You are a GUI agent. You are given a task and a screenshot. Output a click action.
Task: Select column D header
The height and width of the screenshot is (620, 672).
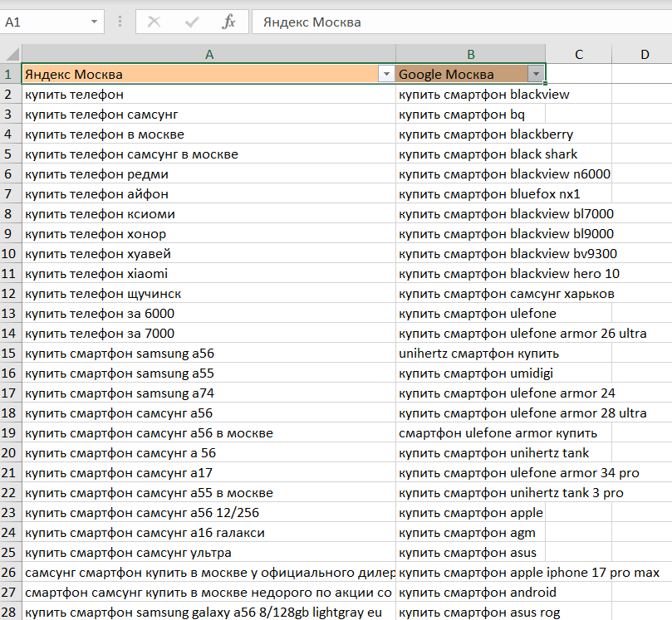point(645,55)
